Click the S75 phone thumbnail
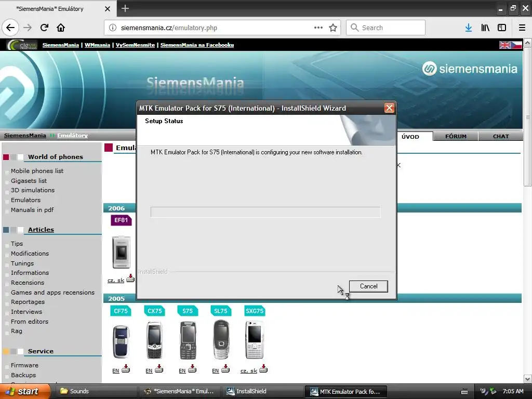 [188, 341]
